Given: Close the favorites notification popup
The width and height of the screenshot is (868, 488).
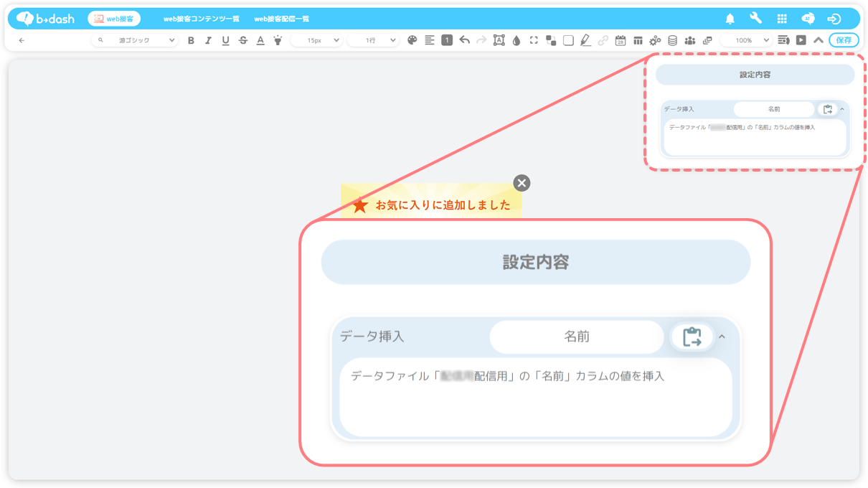Looking at the screenshot, I should 522,183.
